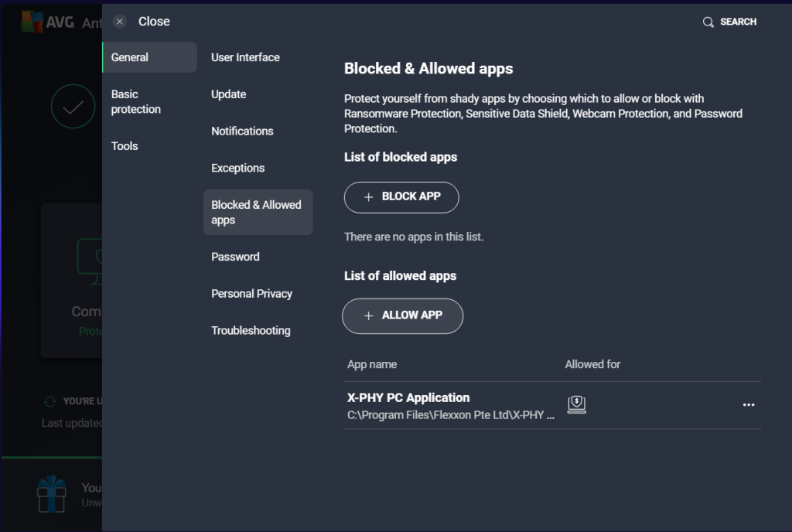Click the Computer protection monitor icon
The width and height of the screenshot is (792, 532).
point(89,257)
